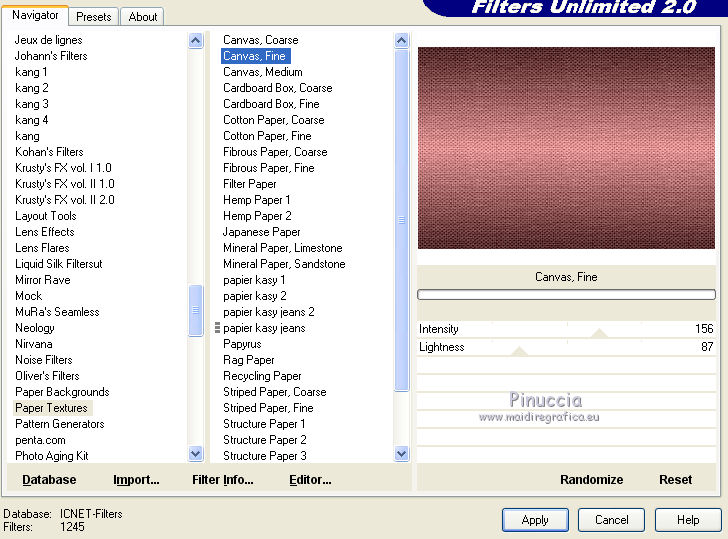Click the texture list scrollbar thumb
This screenshot has height=539, width=728.
402,220
